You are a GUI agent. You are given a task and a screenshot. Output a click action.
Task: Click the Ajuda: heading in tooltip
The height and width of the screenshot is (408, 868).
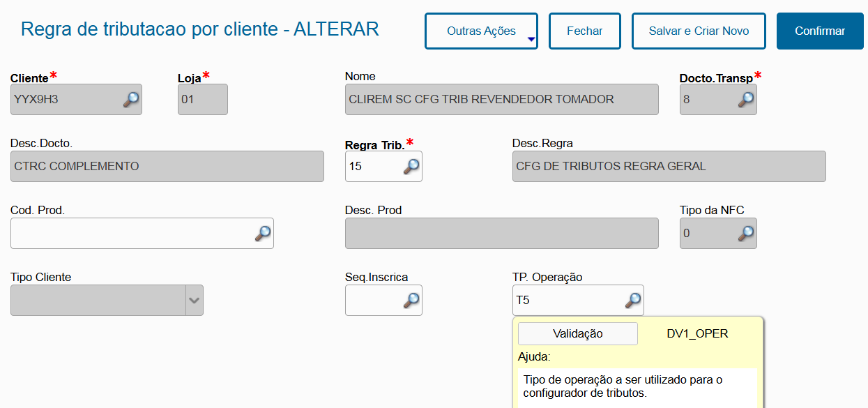pos(534,357)
